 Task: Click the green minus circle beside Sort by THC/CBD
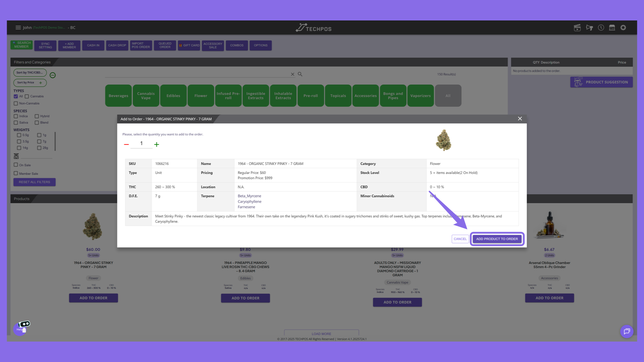[53, 75]
